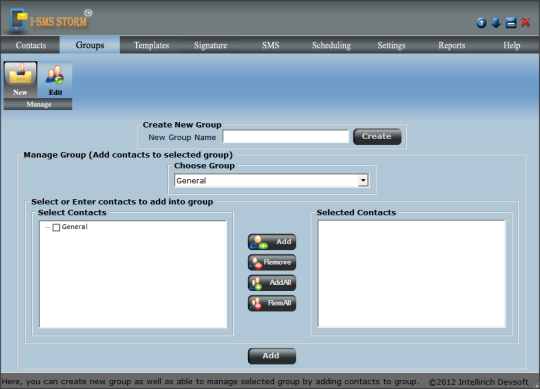Click the New group icon
This screenshot has width=540, height=389.
[20, 79]
